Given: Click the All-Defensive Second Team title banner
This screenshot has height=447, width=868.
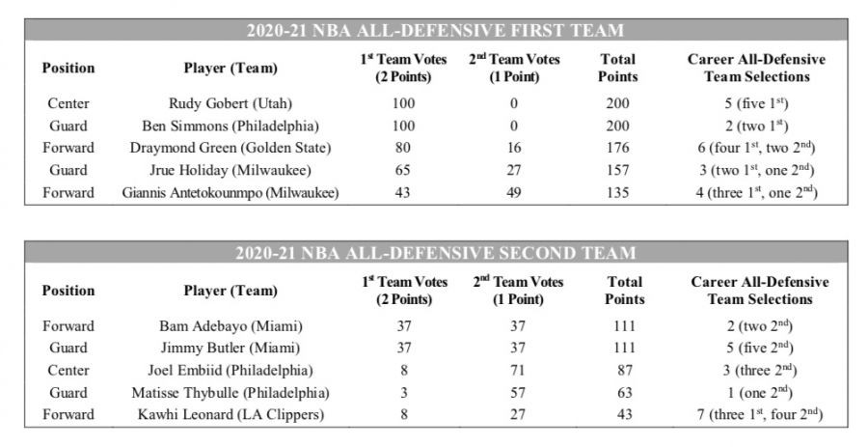Looking at the screenshot, I should 434,254.
